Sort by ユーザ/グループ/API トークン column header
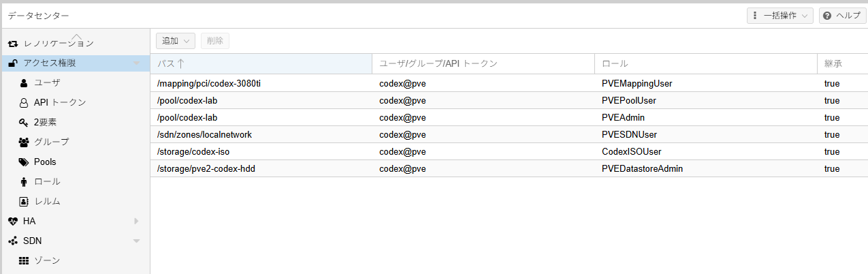 click(x=483, y=63)
